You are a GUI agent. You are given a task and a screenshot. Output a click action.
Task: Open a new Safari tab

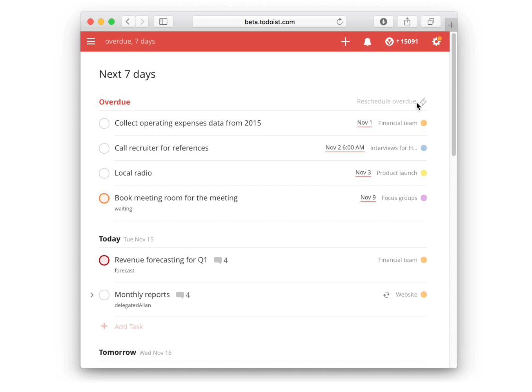pyautogui.click(x=451, y=25)
